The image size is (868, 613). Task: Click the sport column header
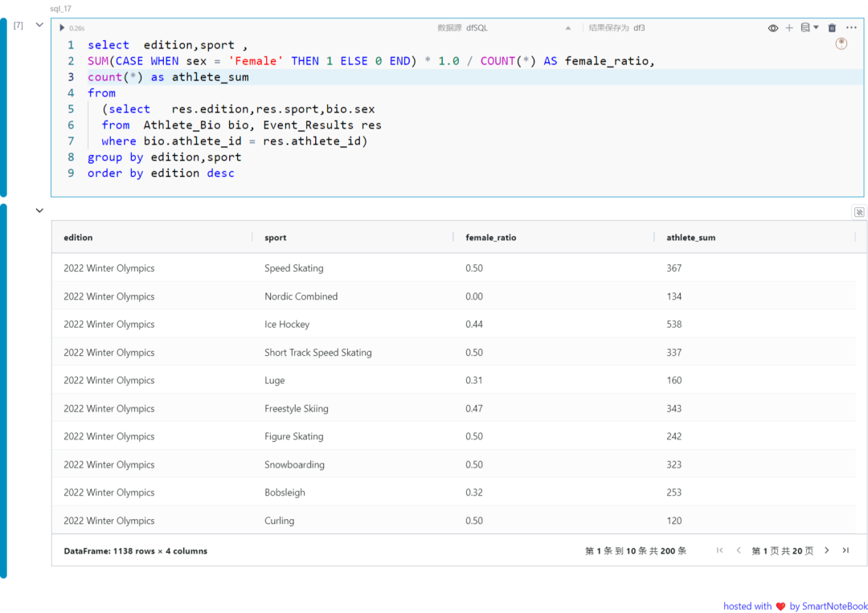click(276, 238)
